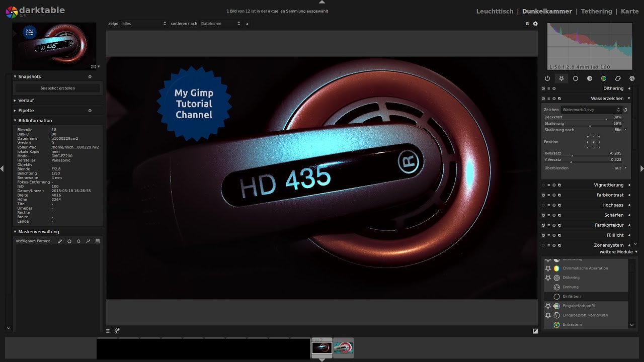Click the Snapshot erstellen button
The height and width of the screenshot is (362, 644).
[58, 88]
